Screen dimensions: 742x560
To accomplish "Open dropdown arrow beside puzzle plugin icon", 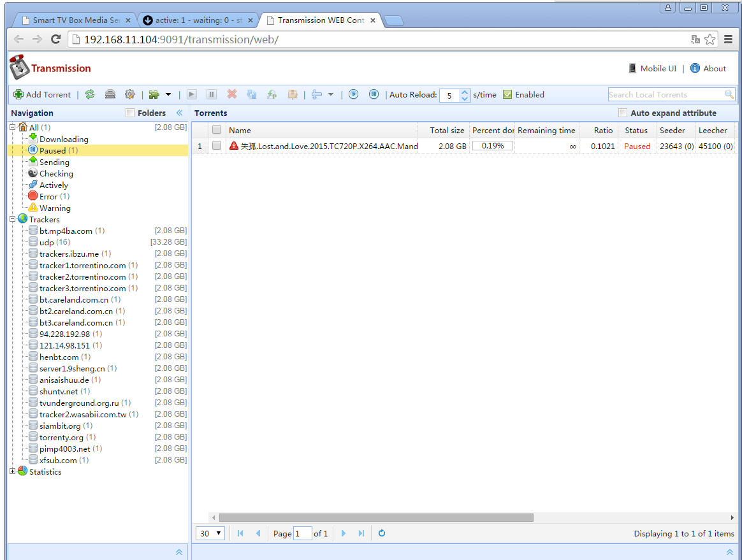I will pos(168,94).
